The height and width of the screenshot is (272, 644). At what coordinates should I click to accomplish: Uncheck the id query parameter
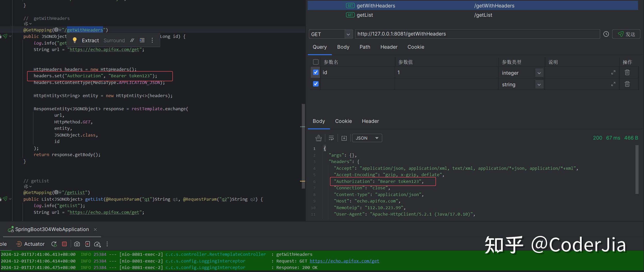pyautogui.click(x=315, y=72)
